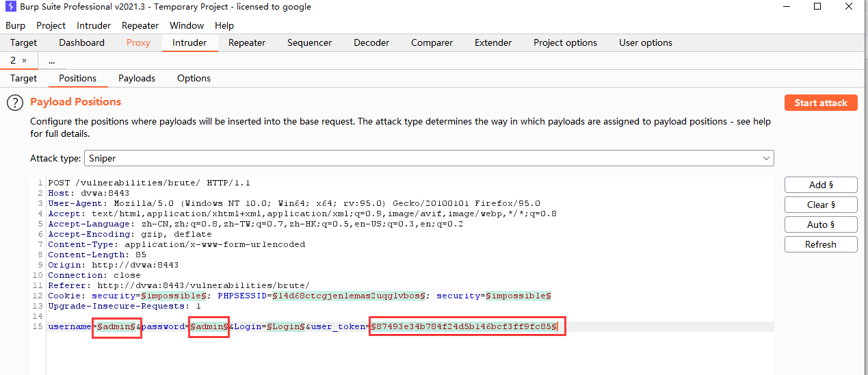Click the User-Agent header line
Screen dimensions: 868x375
294,203
